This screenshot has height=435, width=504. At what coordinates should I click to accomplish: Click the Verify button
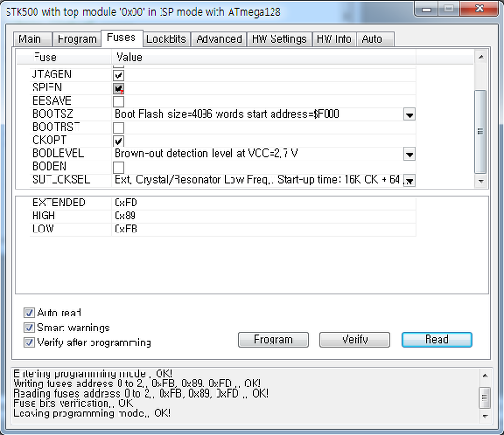pyautogui.click(x=355, y=340)
